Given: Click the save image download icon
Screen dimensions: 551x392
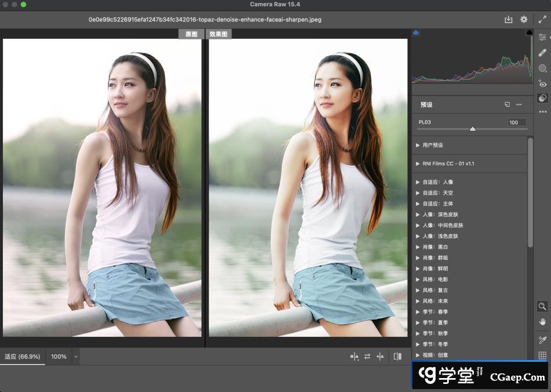Looking at the screenshot, I should point(509,19).
